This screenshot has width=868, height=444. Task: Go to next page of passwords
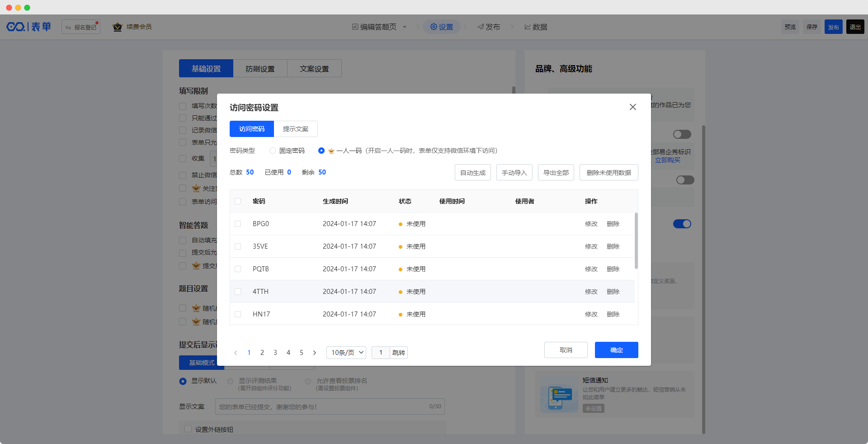[315, 353]
